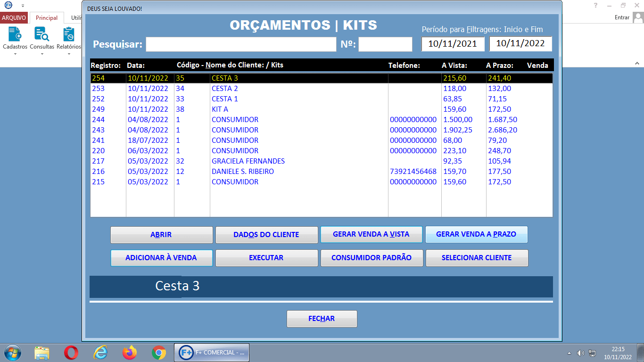The image size is (644, 362).
Task: Focus the Pesquisar search field
Action: (241, 44)
